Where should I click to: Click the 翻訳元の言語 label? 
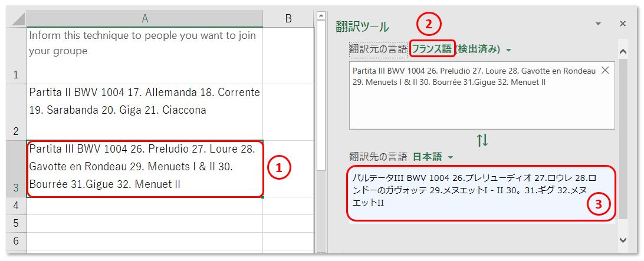[378, 49]
